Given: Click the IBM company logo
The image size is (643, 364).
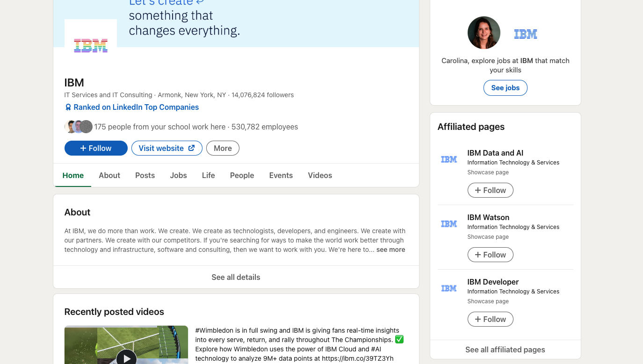Looking at the screenshot, I should tap(90, 45).
